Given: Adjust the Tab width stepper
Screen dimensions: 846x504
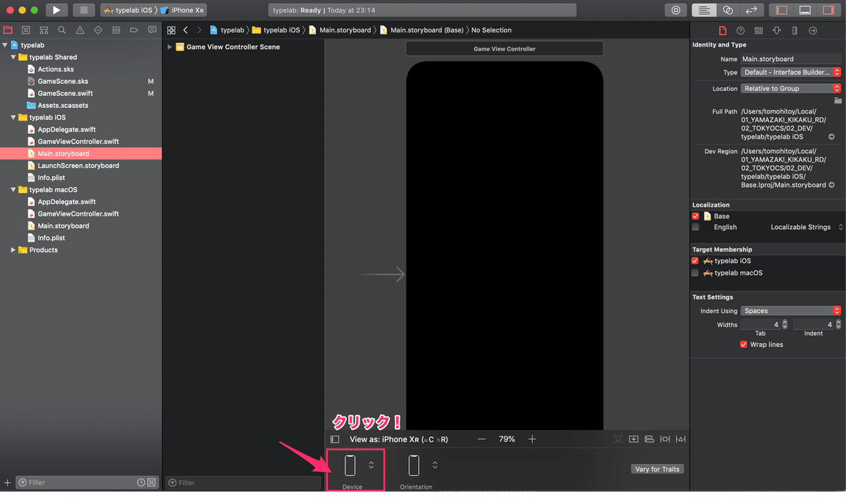Looking at the screenshot, I should (x=785, y=325).
